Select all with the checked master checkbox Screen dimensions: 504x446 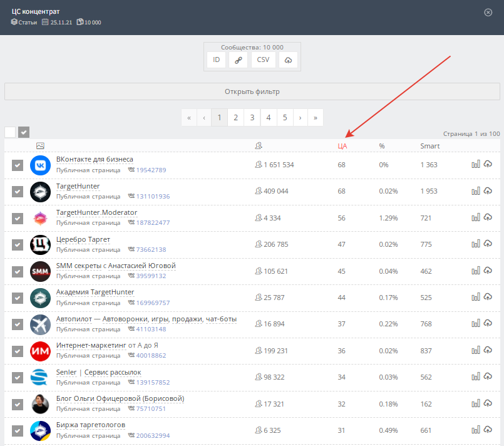(x=24, y=132)
